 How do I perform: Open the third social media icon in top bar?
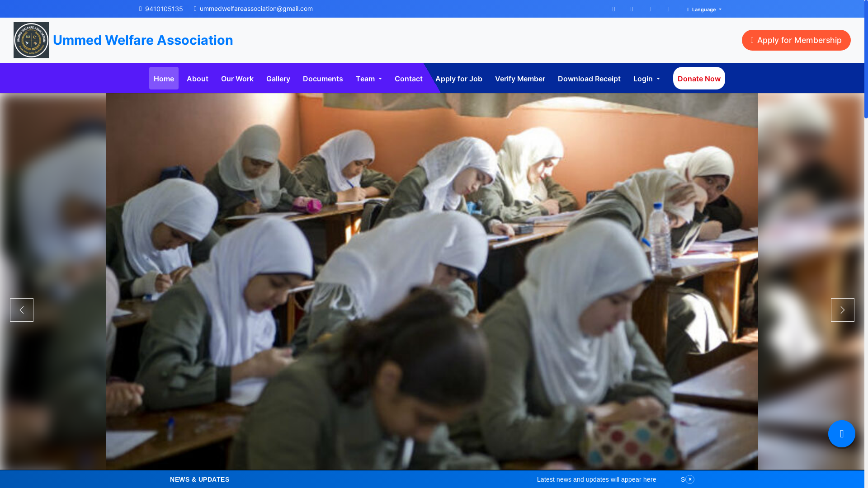point(650,9)
